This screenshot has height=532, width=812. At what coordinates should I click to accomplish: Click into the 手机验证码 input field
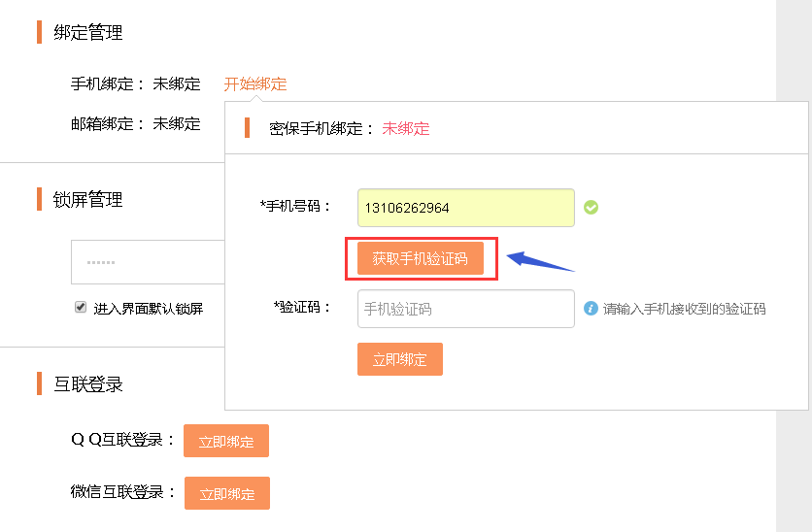[x=465, y=309]
